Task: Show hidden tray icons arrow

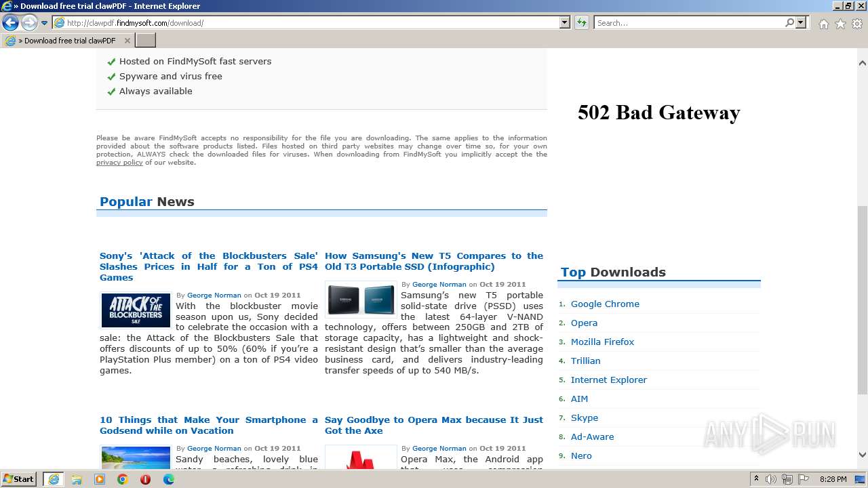Action: pos(757,479)
